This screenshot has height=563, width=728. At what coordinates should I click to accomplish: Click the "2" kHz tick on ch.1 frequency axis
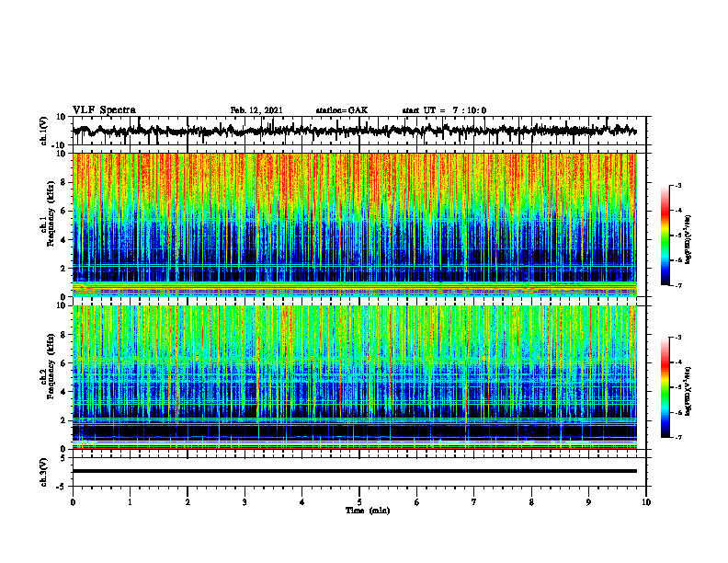pyautogui.click(x=64, y=268)
